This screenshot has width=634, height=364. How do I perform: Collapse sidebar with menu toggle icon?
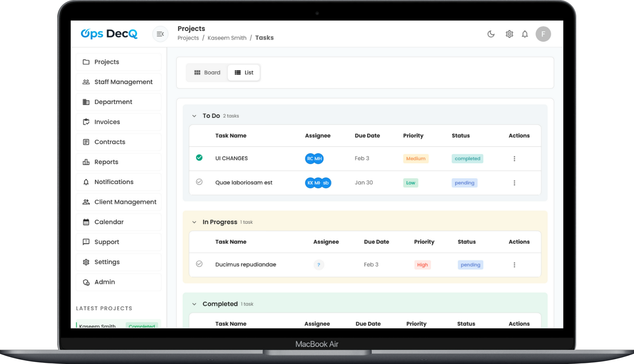pyautogui.click(x=160, y=34)
